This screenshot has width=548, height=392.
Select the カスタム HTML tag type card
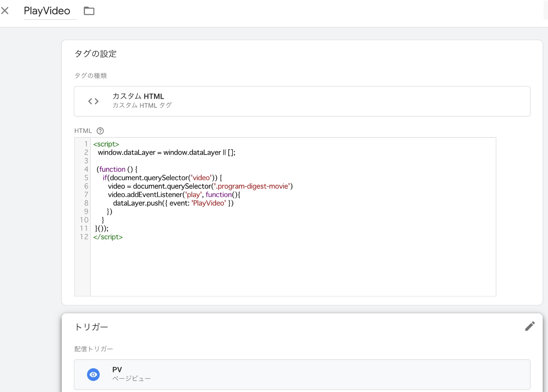click(x=302, y=101)
